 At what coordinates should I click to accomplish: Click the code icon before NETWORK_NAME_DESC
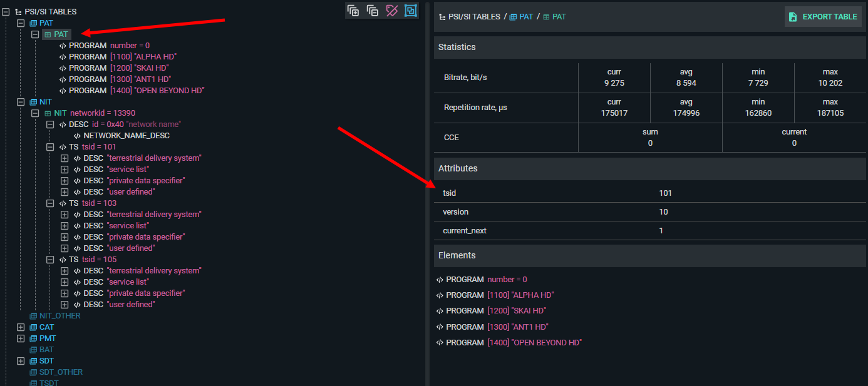click(x=77, y=136)
